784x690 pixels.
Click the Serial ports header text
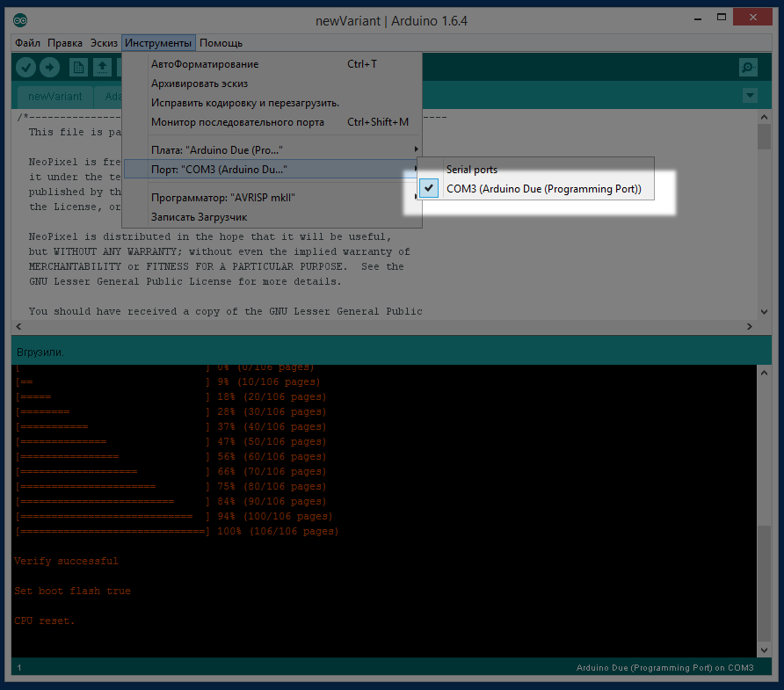pyautogui.click(x=472, y=170)
